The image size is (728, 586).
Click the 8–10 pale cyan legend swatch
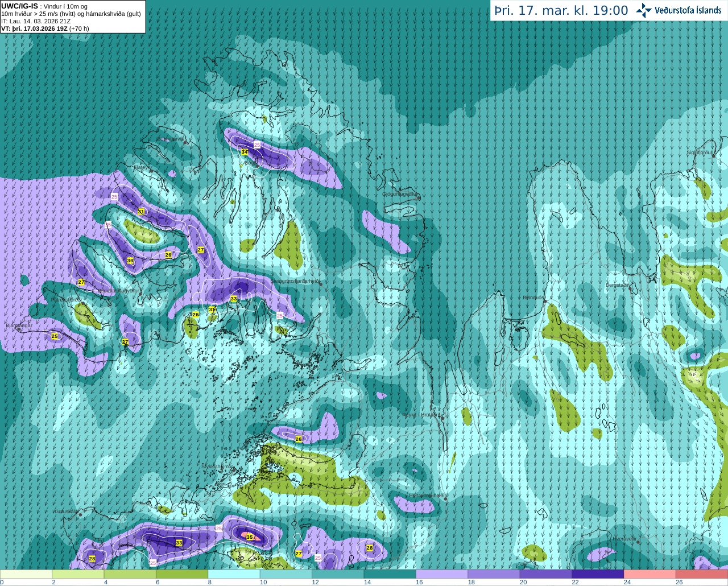(x=234, y=574)
